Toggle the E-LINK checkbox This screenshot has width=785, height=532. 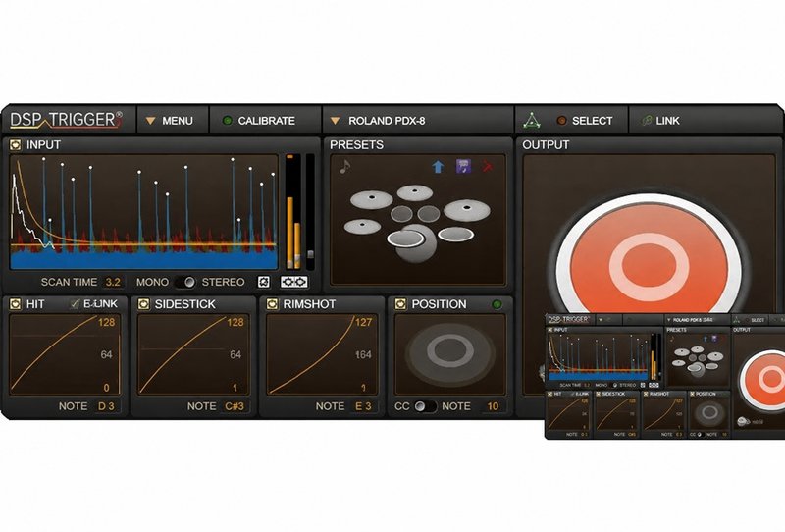[x=76, y=303]
